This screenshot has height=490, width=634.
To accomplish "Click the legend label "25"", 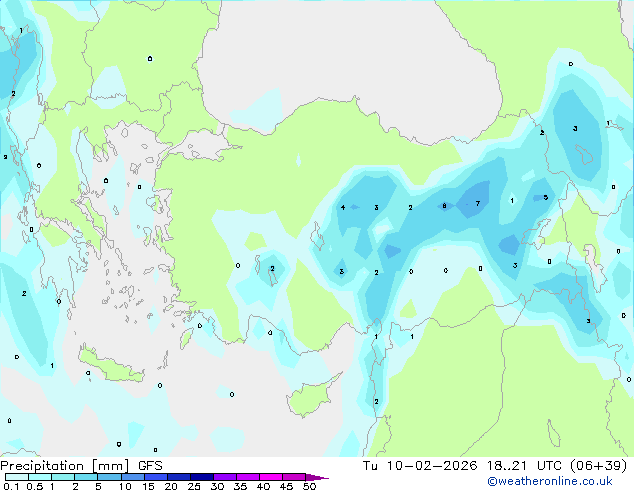I will 194,486.
